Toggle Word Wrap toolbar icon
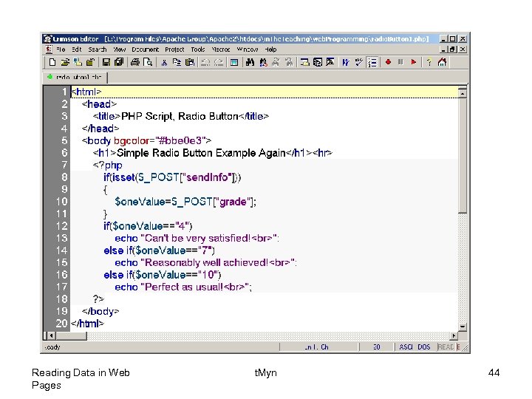532x399 pixels. [346, 62]
